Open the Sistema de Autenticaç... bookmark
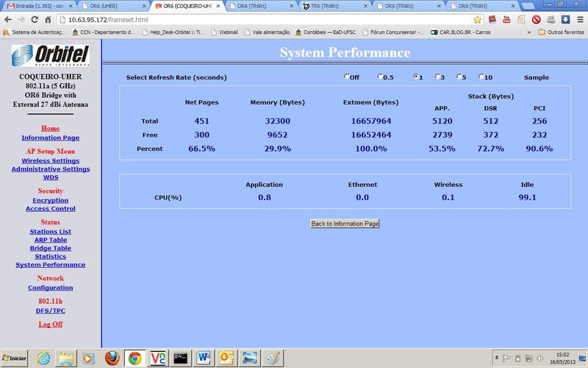The width and height of the screenshot is (588, 368). (x=35, y=32)
